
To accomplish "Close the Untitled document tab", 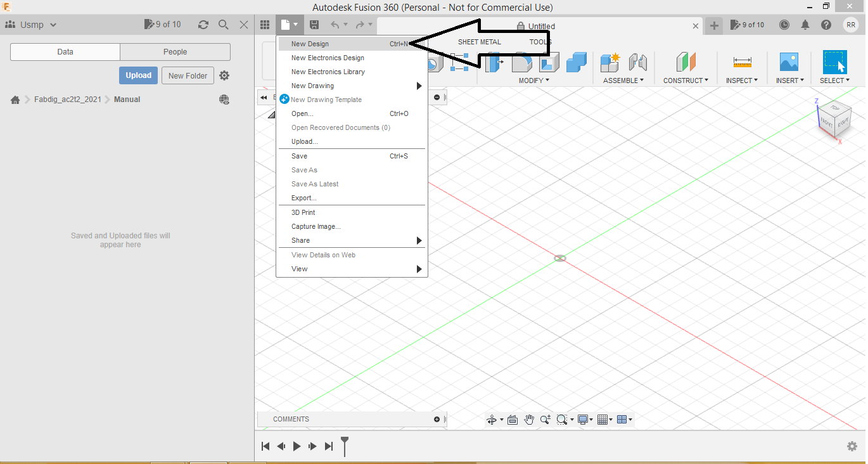I will point(696,26).
